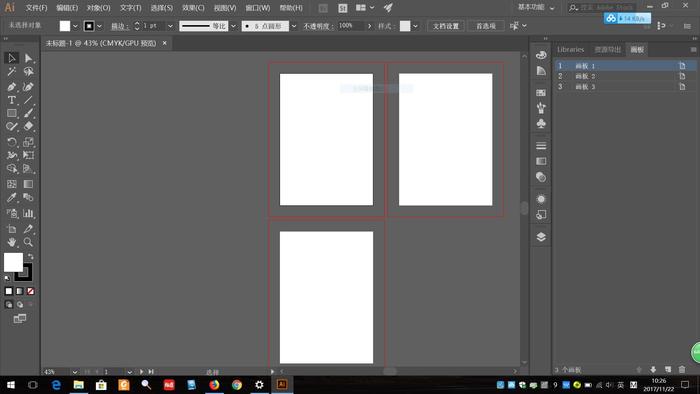Image resolution: width=700 pixels, height=394 pixels.
Task: Swap fill and stroke colors
Action: click(30, 257)
